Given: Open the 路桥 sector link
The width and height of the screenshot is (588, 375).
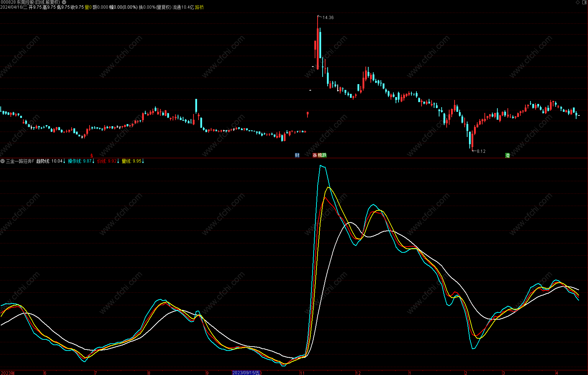Looking at the screenshot, I should click(x=199, y=7).
